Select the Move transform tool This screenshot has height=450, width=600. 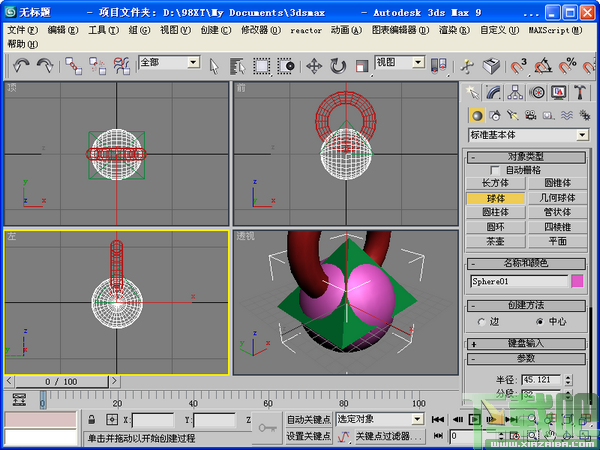coord(313,65)
